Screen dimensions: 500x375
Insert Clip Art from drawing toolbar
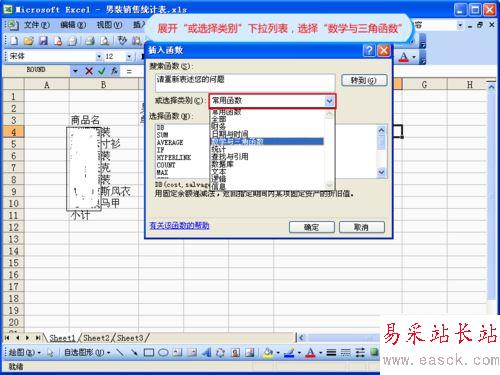[x=235, y=352]
